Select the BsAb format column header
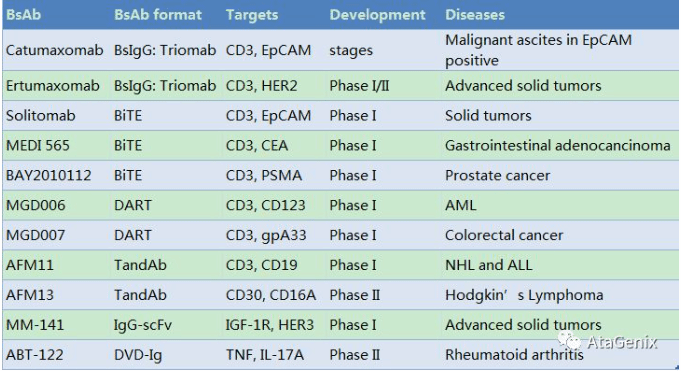This screenshot has width=681, height=371. click(158, 15)
